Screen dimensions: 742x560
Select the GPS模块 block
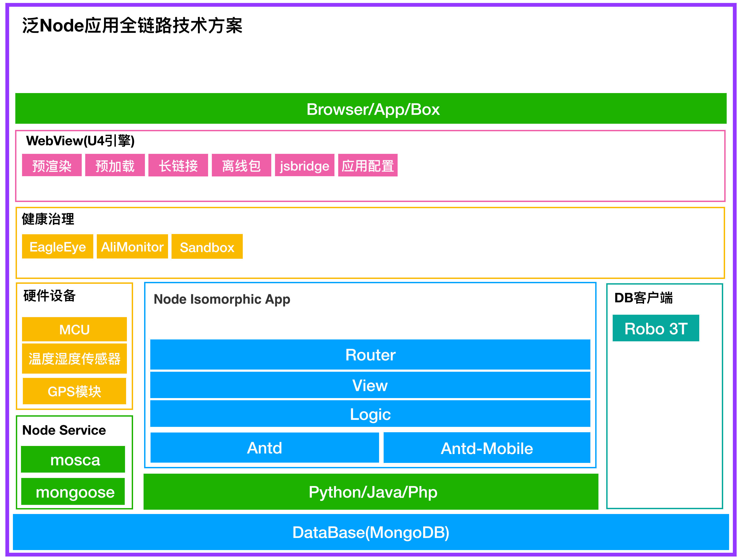coord(74,391)
